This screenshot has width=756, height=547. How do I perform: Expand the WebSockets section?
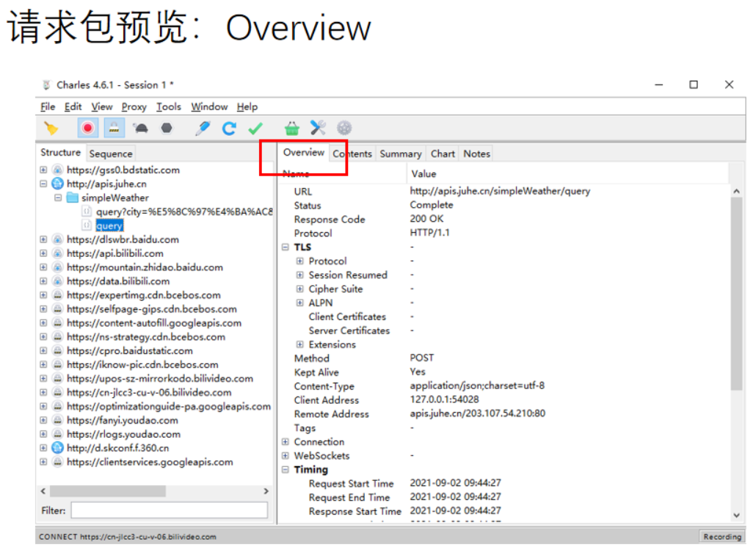pyautogui.click(x=285, y=456)
